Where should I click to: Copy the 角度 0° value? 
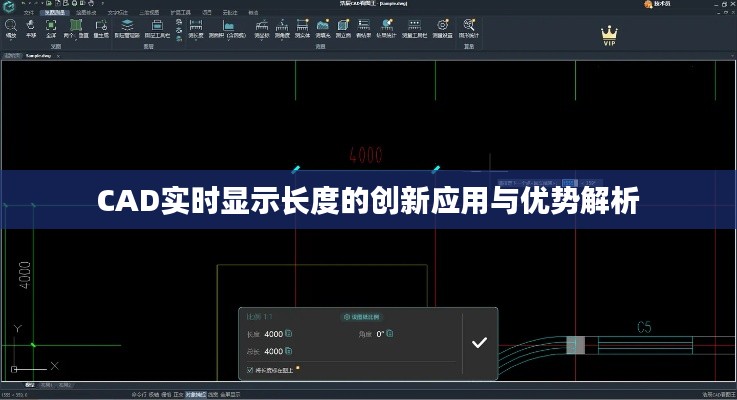point(392,334)
